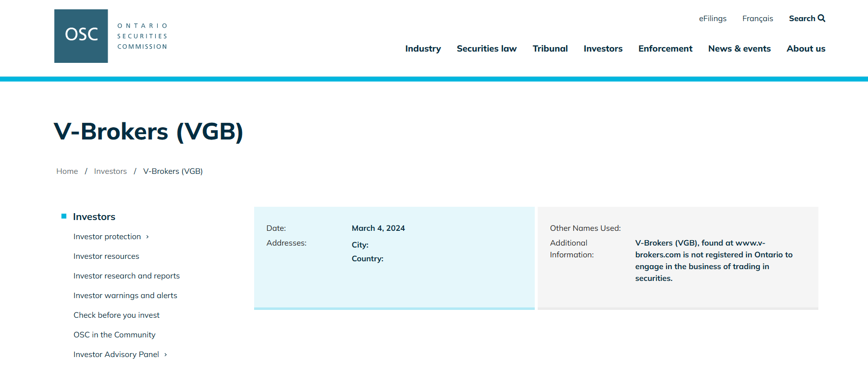
Task: Follow the Investors breadcrumb link
Action: [x=110, y=171]
